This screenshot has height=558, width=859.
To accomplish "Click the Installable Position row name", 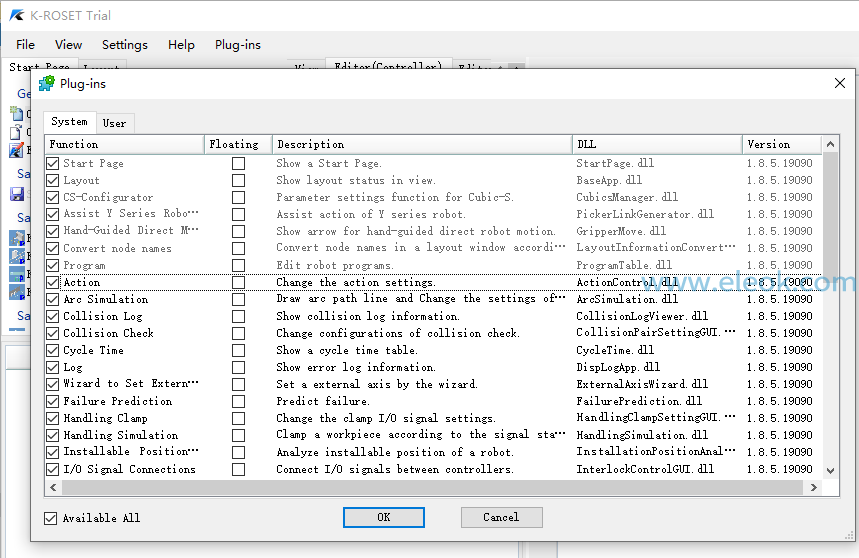I will point(130,452).
